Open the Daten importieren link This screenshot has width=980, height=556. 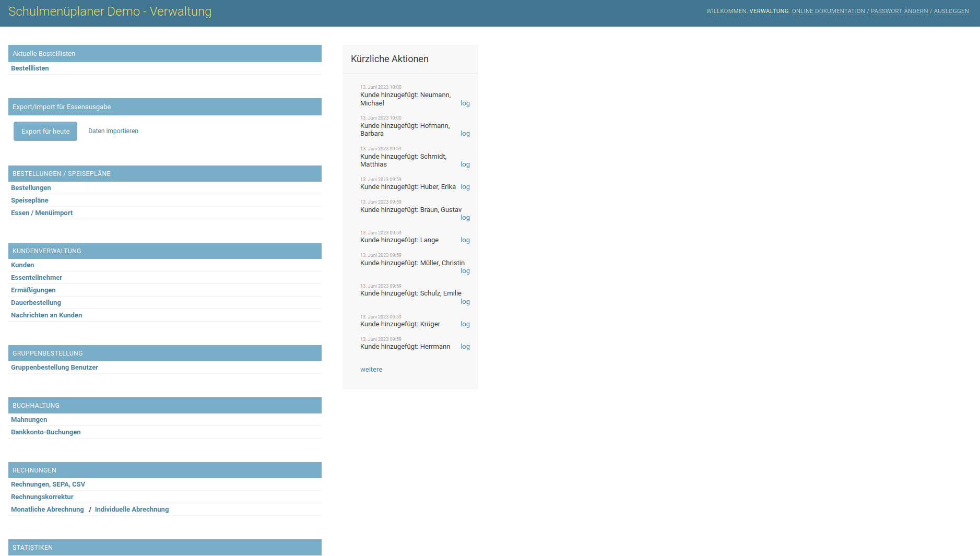point(113,131)
